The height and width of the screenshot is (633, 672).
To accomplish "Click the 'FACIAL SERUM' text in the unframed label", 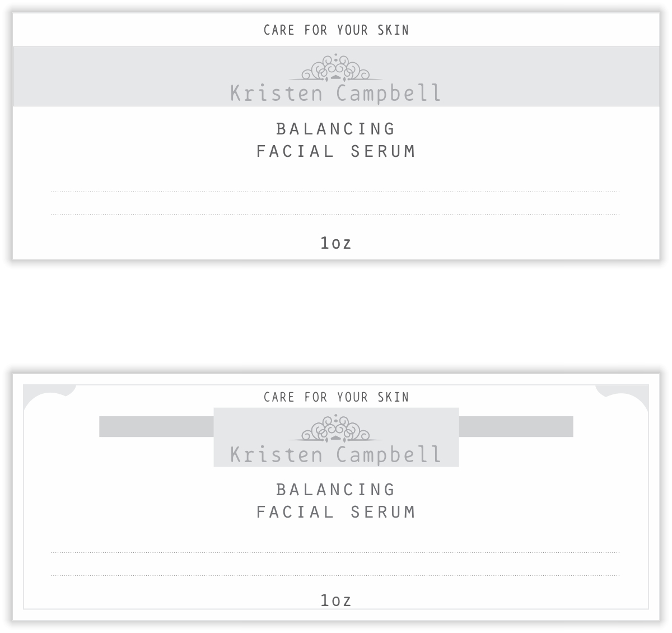I will click(336, 151).
